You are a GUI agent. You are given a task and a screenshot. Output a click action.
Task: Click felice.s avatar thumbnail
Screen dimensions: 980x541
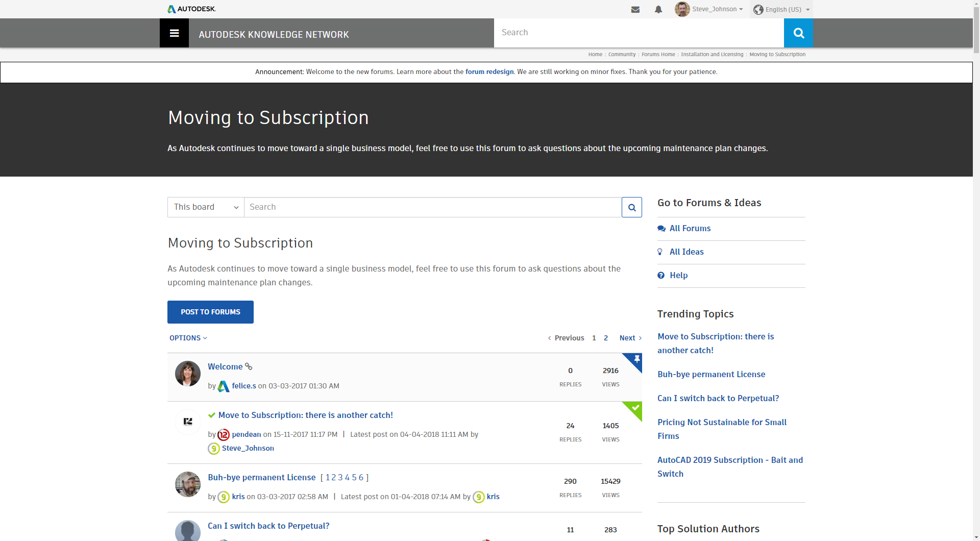[188, 374]
